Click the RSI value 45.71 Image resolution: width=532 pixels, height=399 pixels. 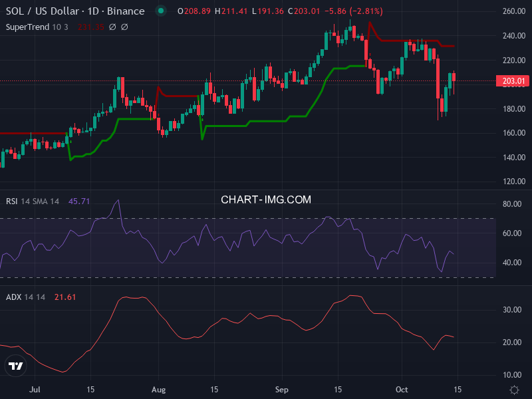pyautogui.click(x=79, y=201)
